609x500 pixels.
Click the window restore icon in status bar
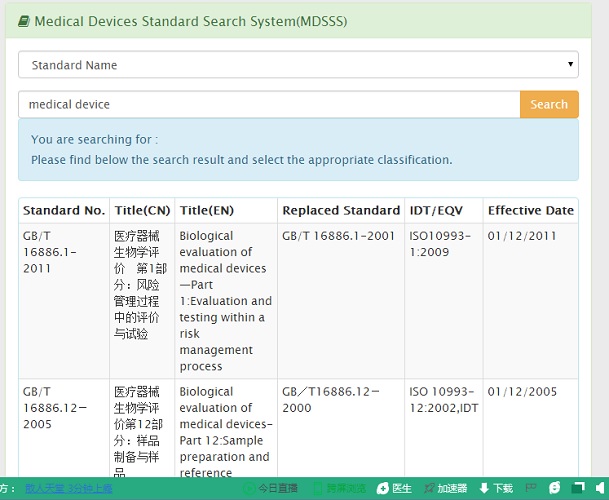[x=577, y=488]
